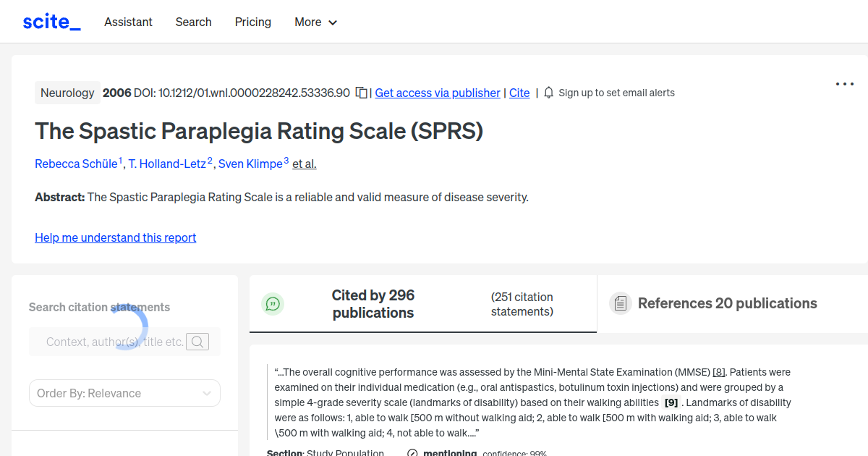
Task: Select Assistant in the navigation bar
Action: click(x=128, y=22)
